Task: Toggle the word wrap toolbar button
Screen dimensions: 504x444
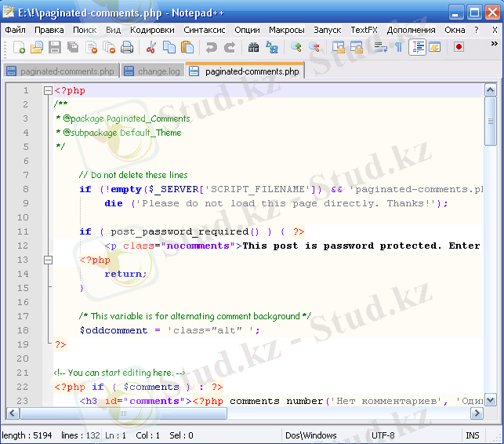Action: tap(380, 48)
